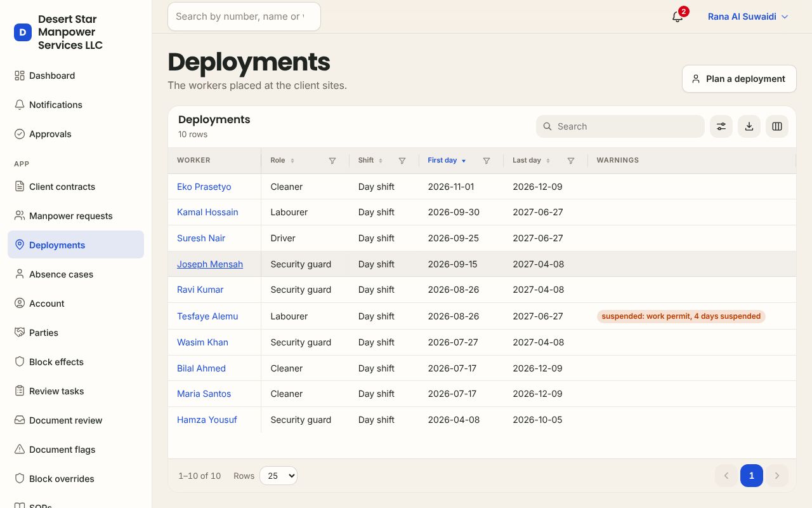Go to Notifications in the sidebar
Viewport: 812px width, 508px height.
75,105
